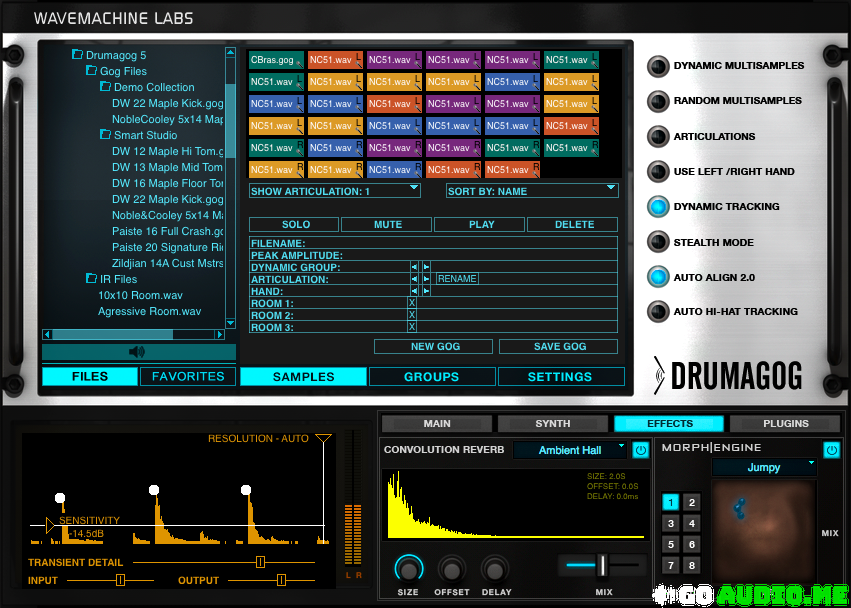This screenshot has height=608, width=851.
Task: Turn on the Articulations option
Action: 658,136
